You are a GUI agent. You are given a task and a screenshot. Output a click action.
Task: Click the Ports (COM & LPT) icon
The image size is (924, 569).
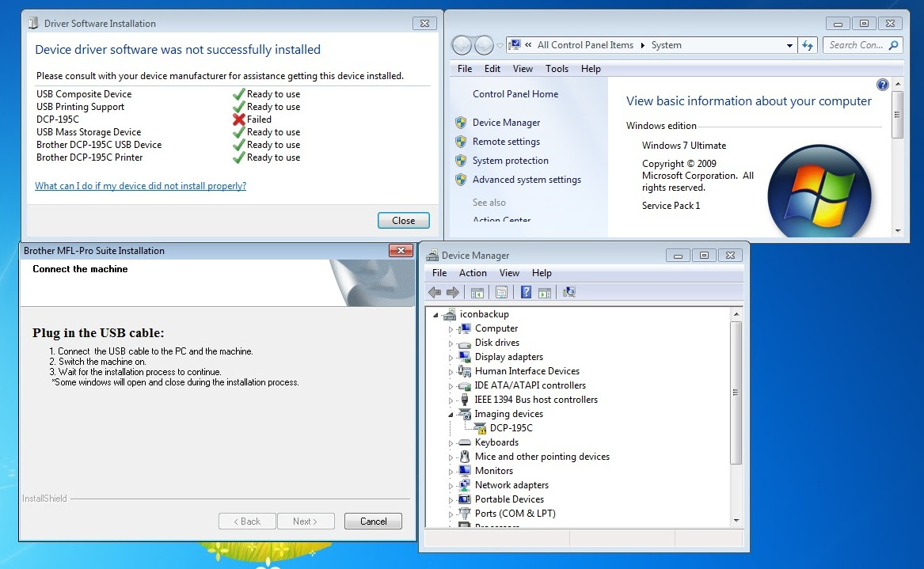[x=464, y=514]
